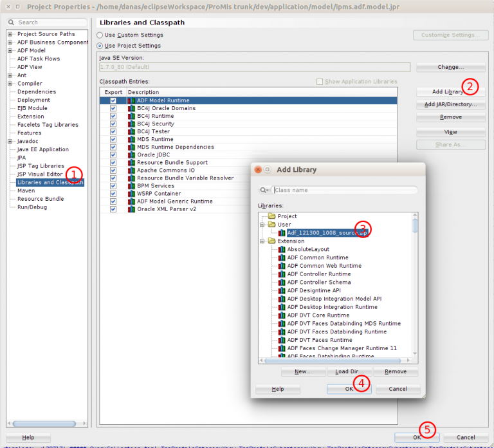Expand the Project Source Paths node
The height and width of the screenshot is (448, 494).
click(10, 34)
